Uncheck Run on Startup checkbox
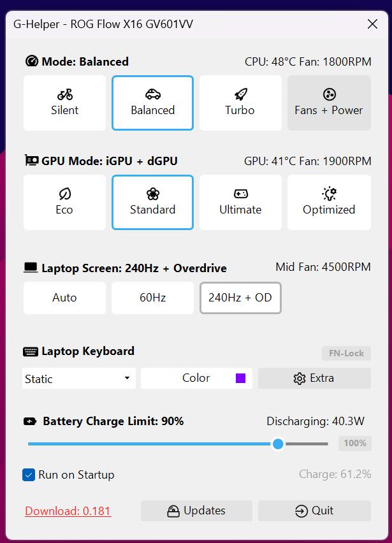The image size is (392, 543). pyautogui.click(x=29, y=475)
